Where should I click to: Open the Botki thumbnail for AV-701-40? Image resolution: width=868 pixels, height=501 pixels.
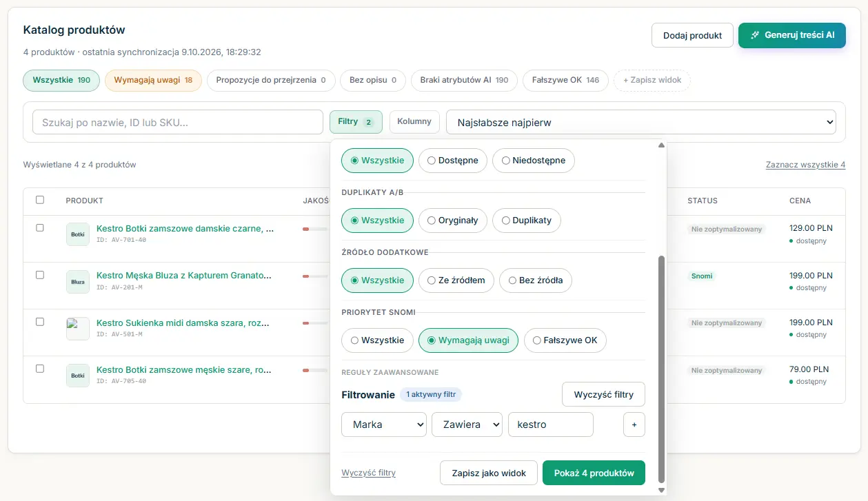pos(78,234)
